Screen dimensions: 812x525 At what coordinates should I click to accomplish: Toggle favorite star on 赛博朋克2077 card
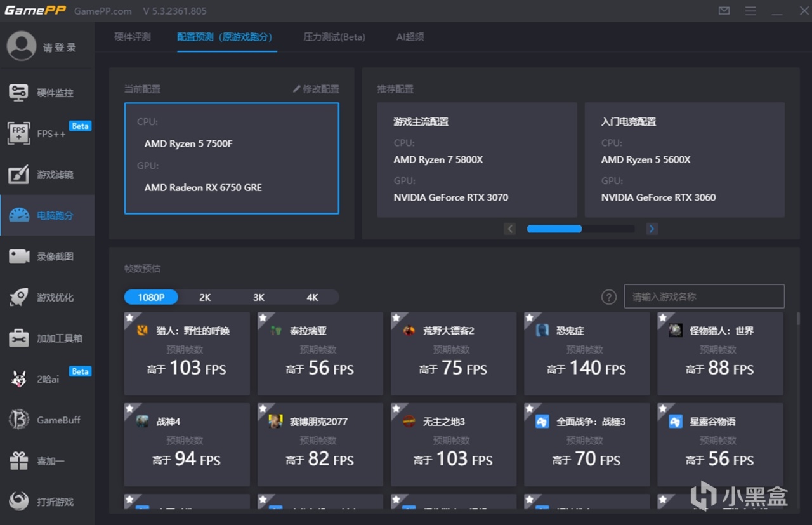[x=263, y=408]
